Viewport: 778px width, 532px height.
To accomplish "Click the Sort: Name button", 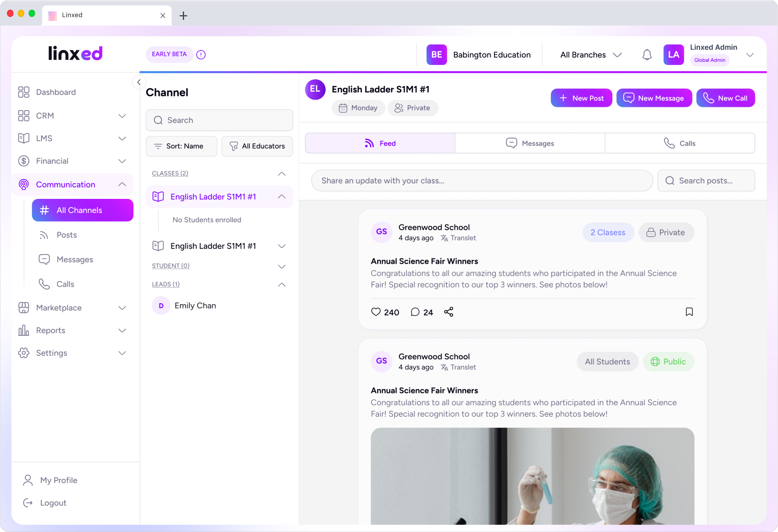I will tap(181, 146).
